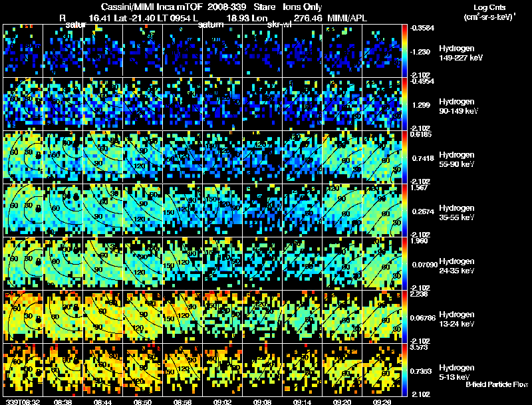Click the colorbar value '0.06786'
Screen dimensions: 532x405
(424, 318)
